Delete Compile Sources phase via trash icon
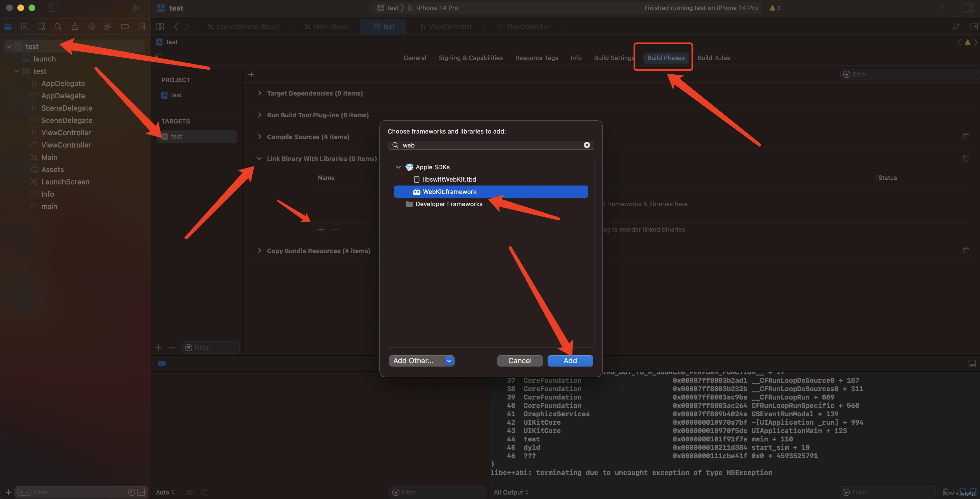This screenshot has width=980, height=499. (x=965, y=137)
